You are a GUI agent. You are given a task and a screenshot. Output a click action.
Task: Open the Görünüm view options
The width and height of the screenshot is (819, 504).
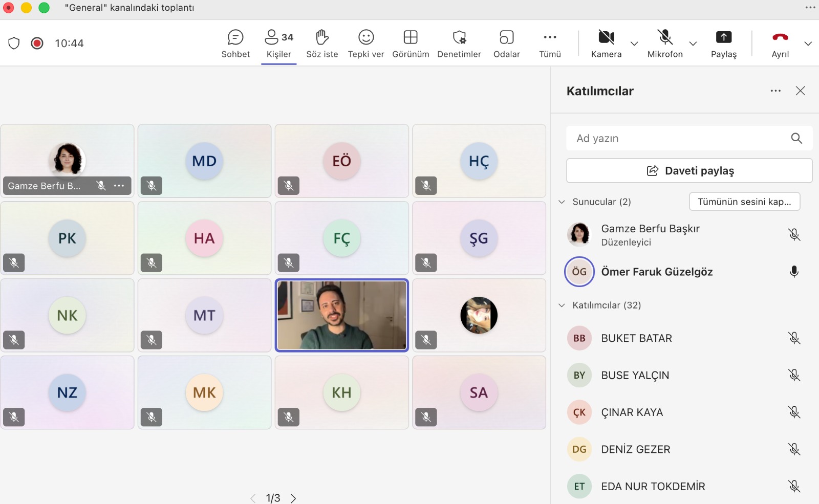(x=411, y=43)
